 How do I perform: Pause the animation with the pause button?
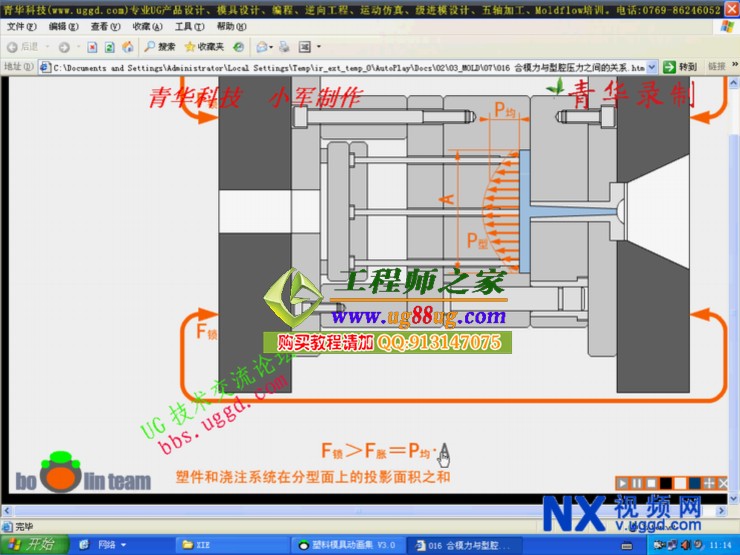[637, 483]
